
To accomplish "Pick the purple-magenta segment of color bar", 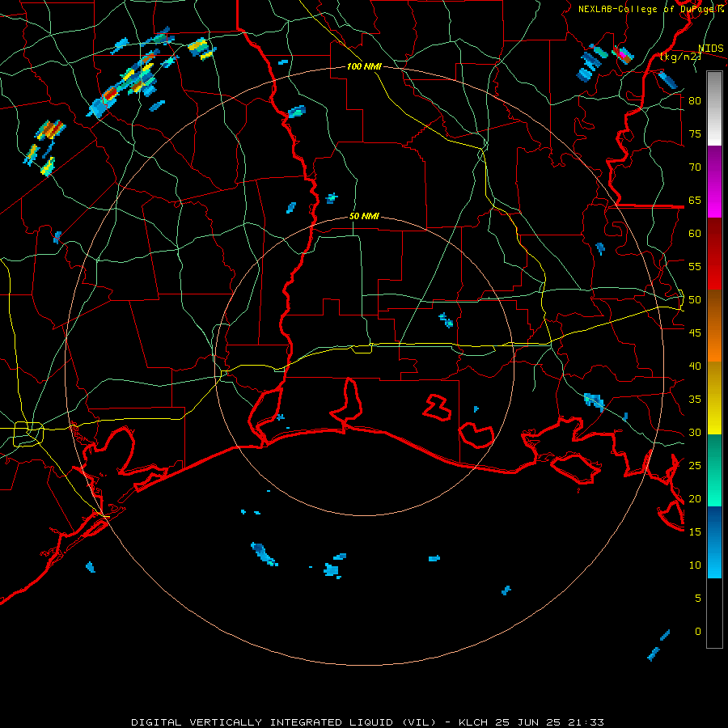I will point(714,182).
